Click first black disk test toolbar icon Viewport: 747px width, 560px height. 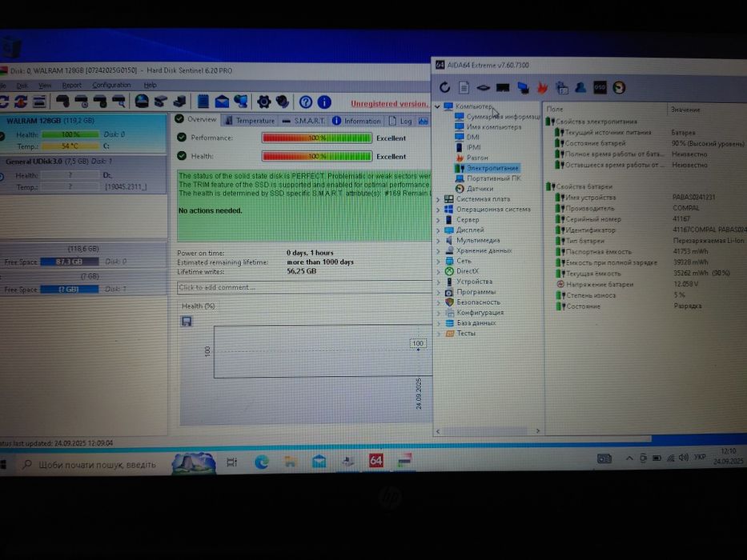pos(62,101)
